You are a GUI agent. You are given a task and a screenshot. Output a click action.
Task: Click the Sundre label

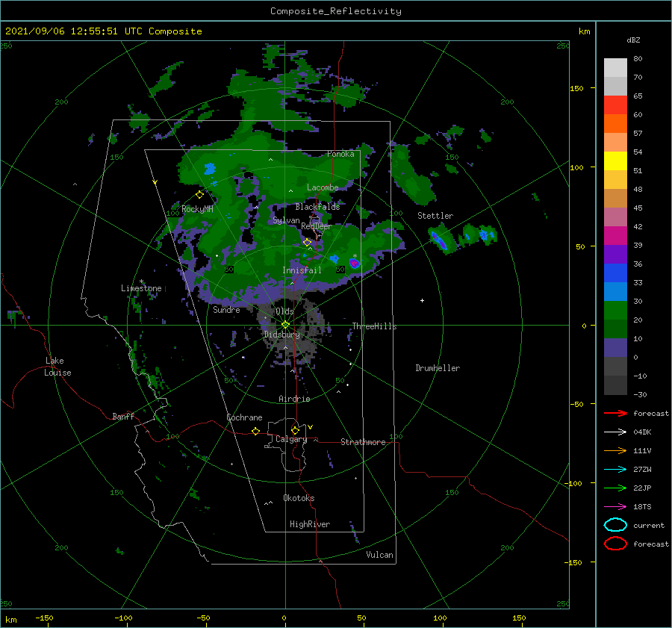226,309
